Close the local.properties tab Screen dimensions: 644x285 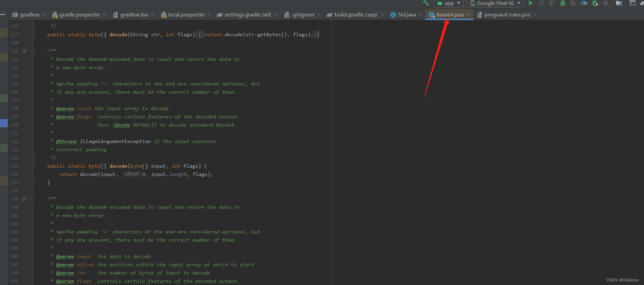(209, 14)
